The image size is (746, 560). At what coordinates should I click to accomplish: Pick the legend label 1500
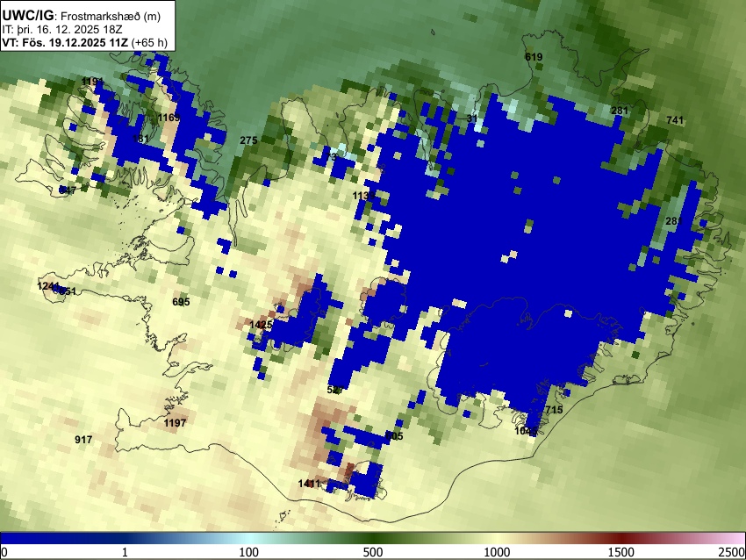click(x=620, y=552)
